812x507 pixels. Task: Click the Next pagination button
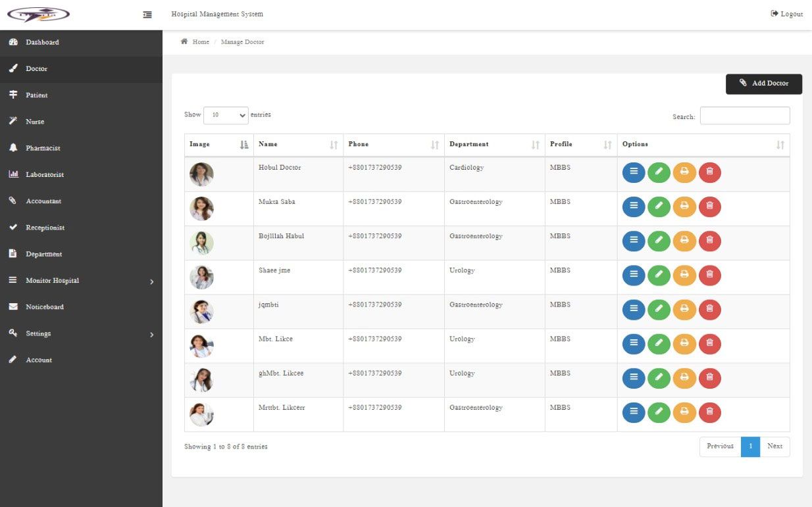pyautogui.click(x=774, y=447)
